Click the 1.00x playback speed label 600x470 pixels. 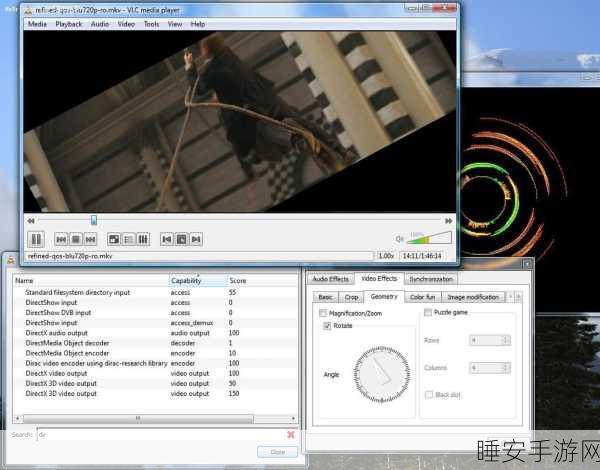[386, 256]
